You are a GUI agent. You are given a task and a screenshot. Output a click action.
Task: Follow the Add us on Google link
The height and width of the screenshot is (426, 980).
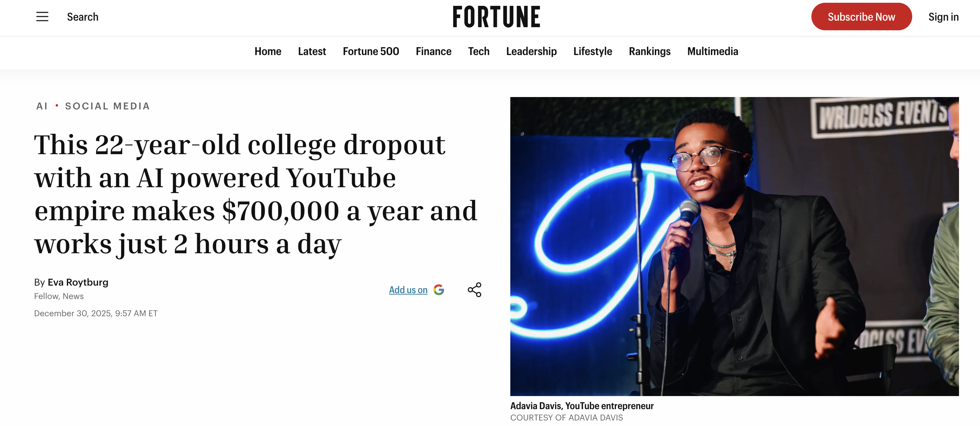[x=408, y=289]
